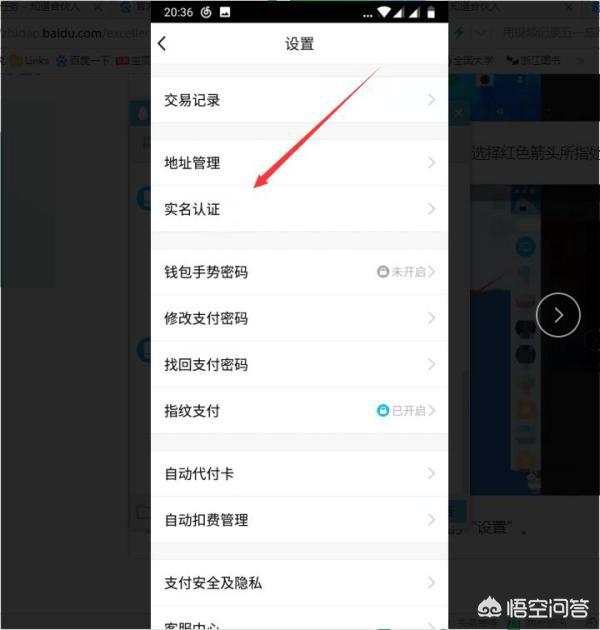Tap the battery icon in status bar
The width and height of the screenshot is (600, 630).
tap(431, 12)
